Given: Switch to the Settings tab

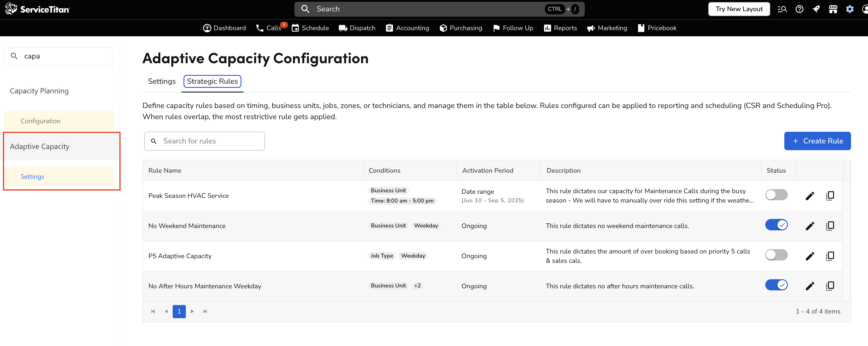Looking at the screenshot, I should tap(162, 81).
